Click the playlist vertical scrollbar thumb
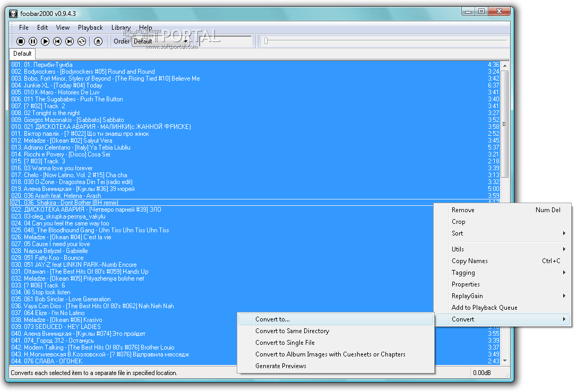 point(505,124)
